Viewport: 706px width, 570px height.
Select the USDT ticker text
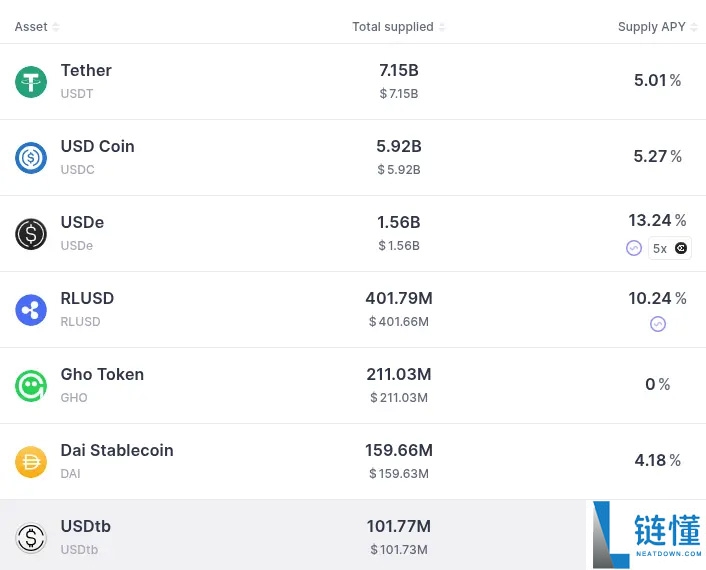tap(77, 94)
